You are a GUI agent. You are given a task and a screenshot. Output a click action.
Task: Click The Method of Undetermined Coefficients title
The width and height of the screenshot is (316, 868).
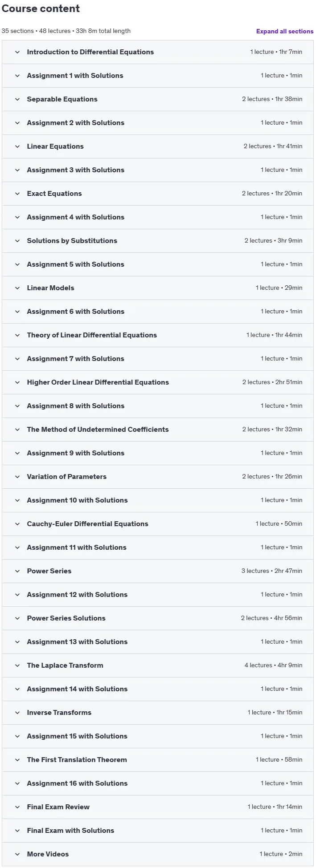click(x=98, y=430)
